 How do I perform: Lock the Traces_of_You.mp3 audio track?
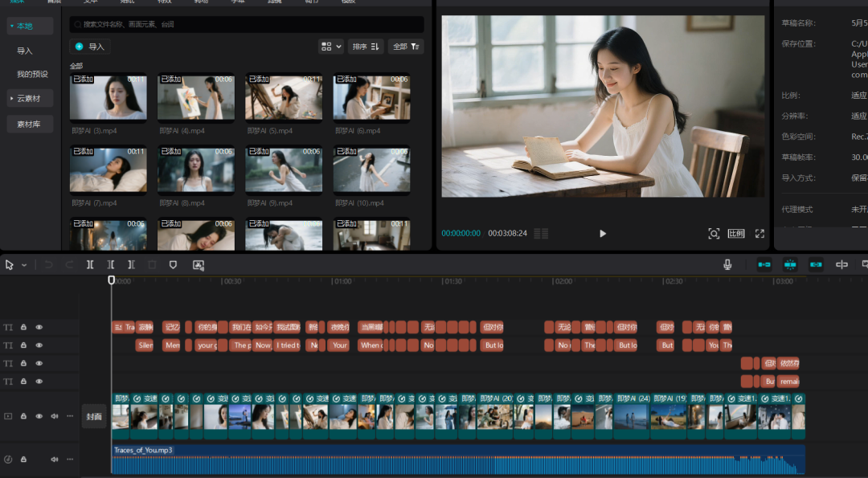tap(23, 460)
